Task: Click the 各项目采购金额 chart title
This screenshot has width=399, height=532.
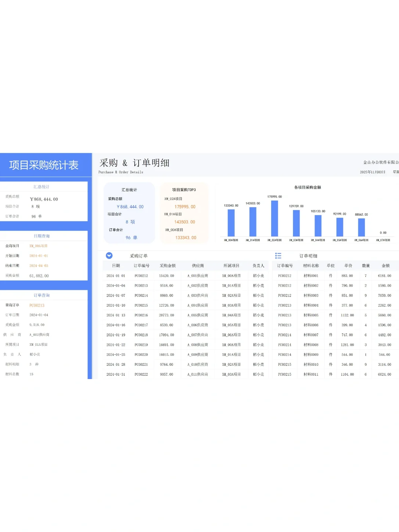Action: click(308, 188)
